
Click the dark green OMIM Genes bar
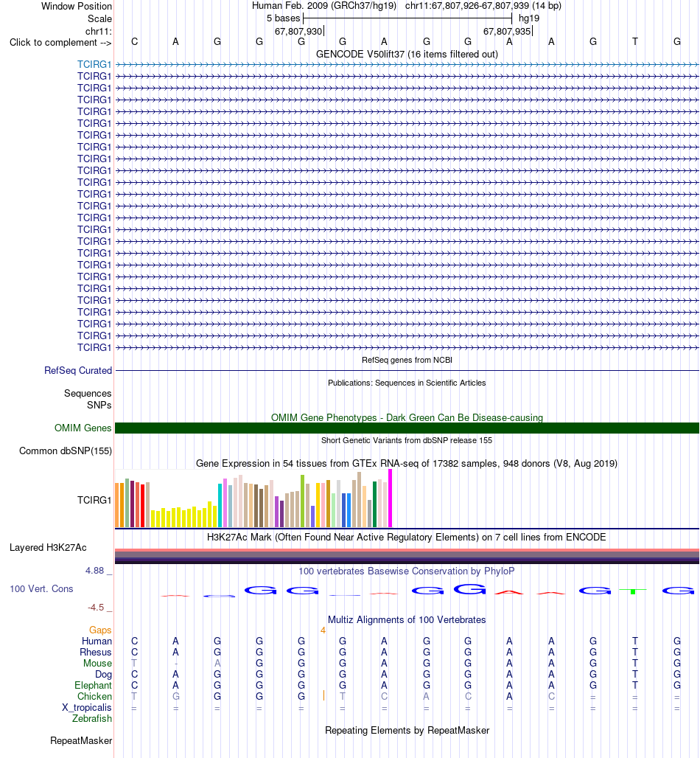coord(407,428)
